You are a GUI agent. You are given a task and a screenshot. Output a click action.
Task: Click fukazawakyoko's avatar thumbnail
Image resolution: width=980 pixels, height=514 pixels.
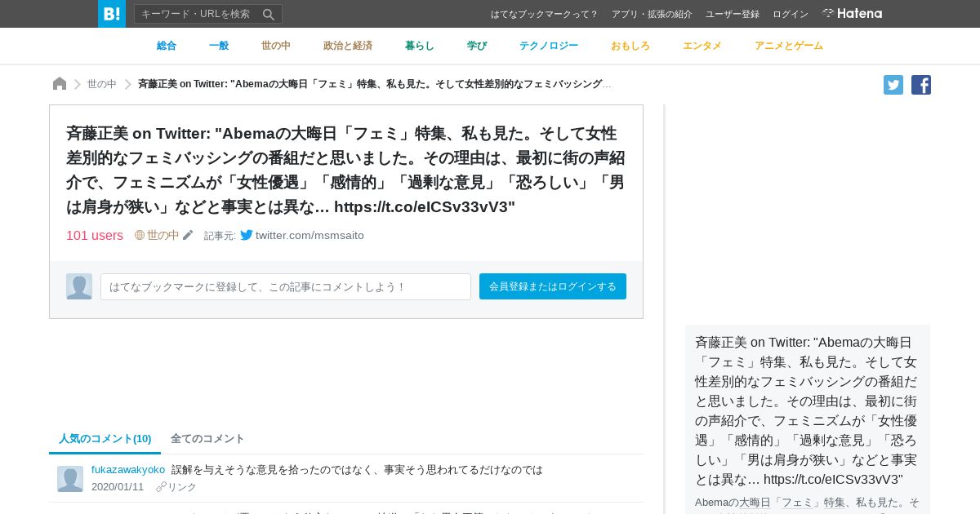(x=70, y=479)
